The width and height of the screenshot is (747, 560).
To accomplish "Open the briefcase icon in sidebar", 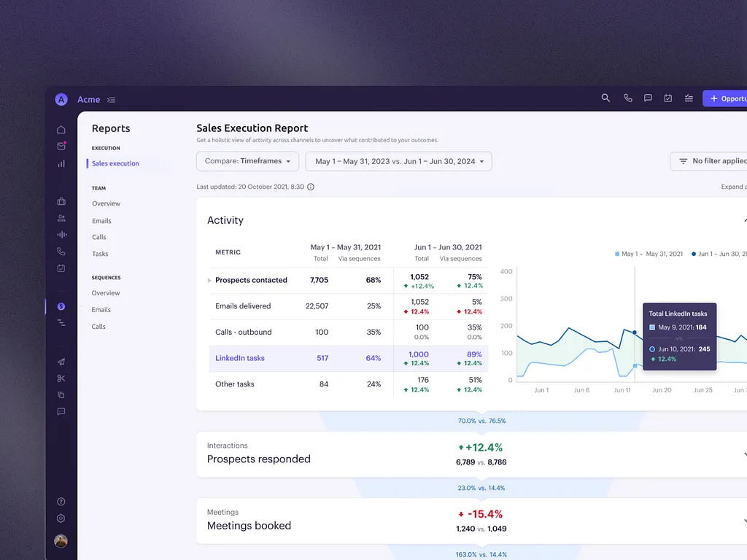I will 61,201.
